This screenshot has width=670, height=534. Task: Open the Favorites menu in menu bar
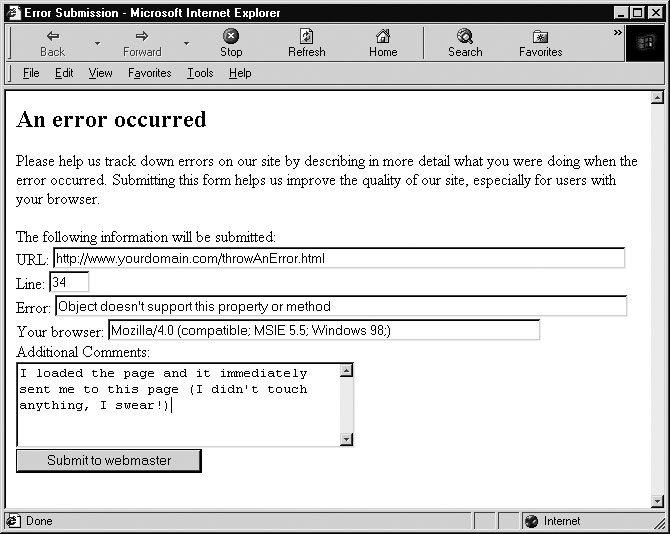[149, 73]
